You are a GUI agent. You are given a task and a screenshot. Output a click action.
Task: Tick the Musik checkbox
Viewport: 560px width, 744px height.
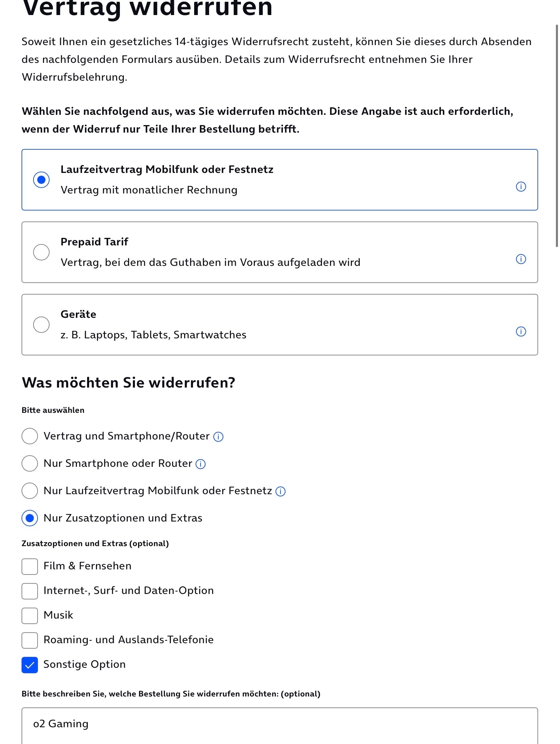coord(30,616)
